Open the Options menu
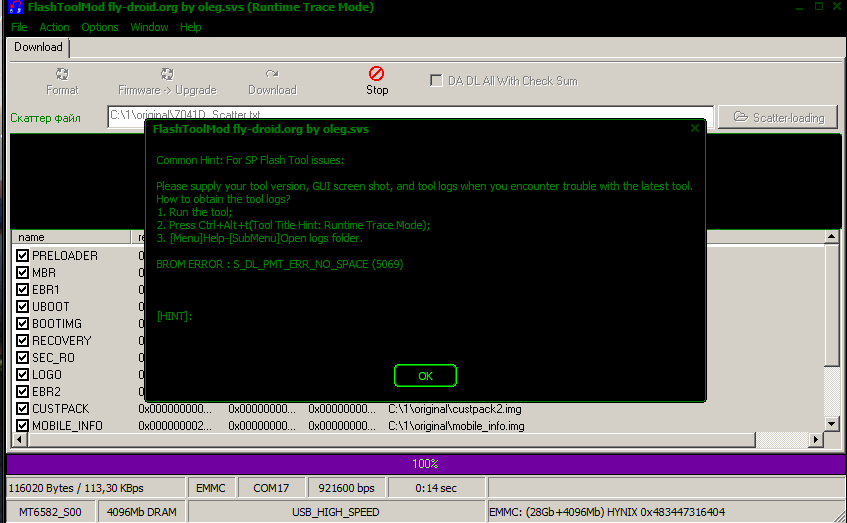 click(100, 27)
